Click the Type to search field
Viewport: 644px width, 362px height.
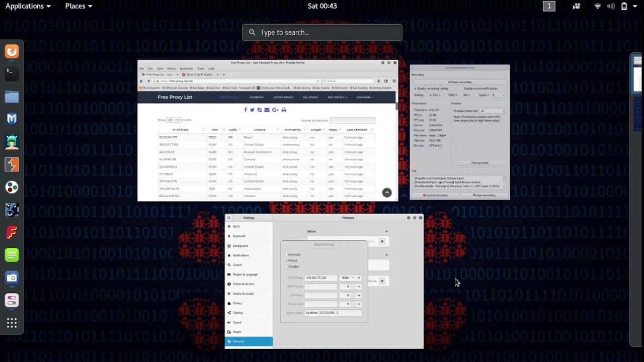[x=322, y=33]
